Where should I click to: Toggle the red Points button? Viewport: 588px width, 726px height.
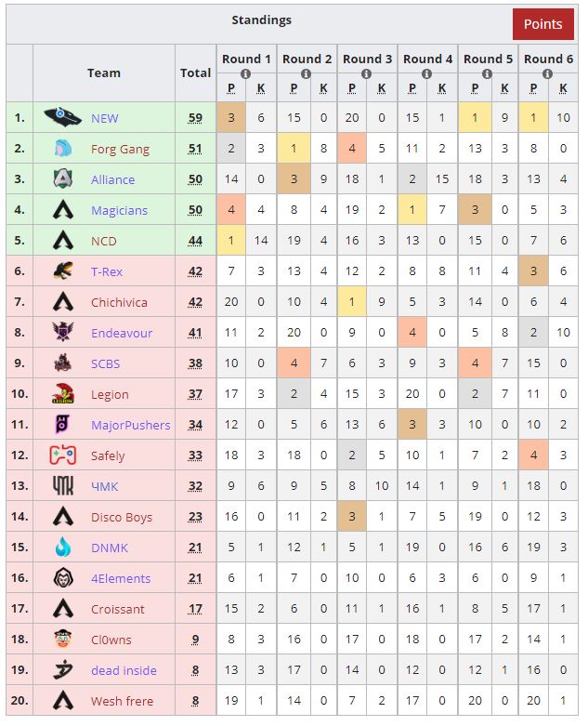(542, 24)
